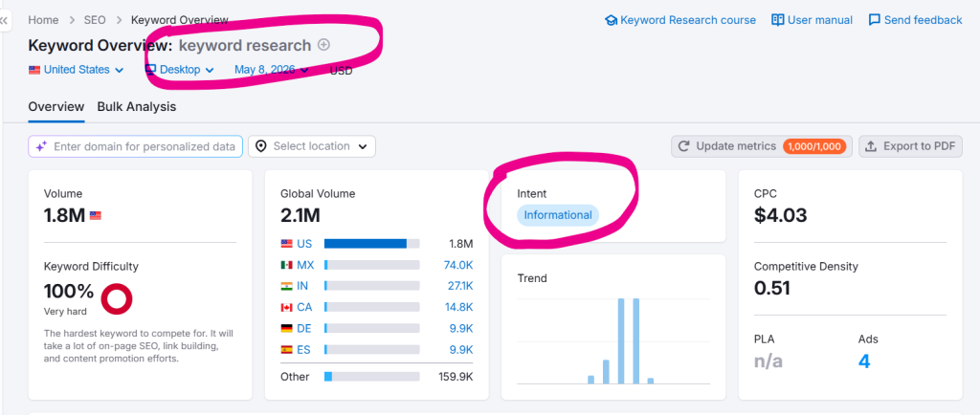Click the refresh icon in Update metrics
Viewport: 980px width, 415px height.
pyautogui.click(x=683, y=146)
